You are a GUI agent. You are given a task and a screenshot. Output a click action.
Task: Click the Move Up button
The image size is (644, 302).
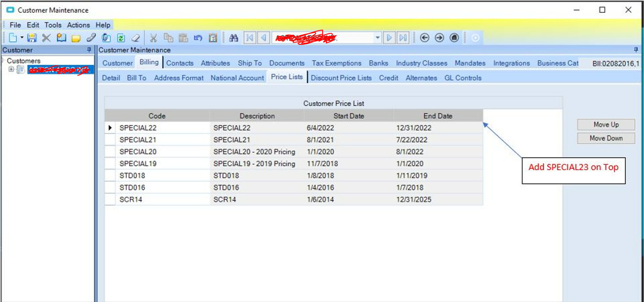(606, 124)
